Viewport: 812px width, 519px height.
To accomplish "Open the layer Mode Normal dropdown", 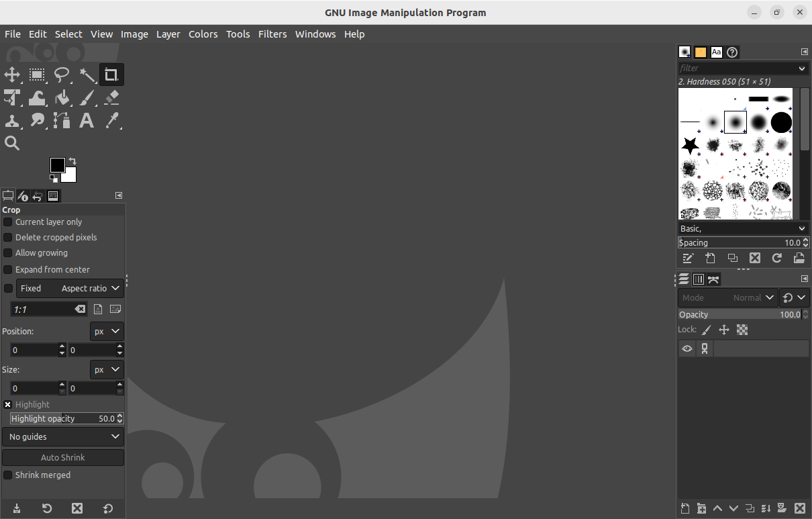I will point(727,297).
